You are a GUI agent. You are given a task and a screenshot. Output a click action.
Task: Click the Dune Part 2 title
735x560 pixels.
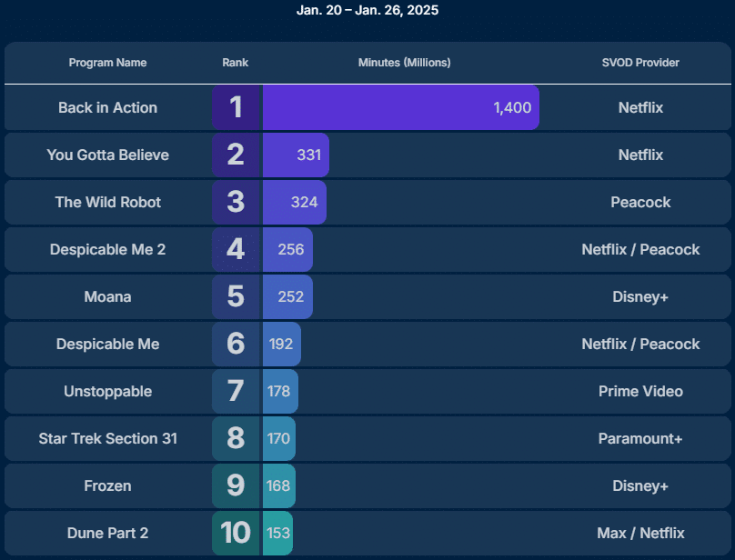point(107,533)
